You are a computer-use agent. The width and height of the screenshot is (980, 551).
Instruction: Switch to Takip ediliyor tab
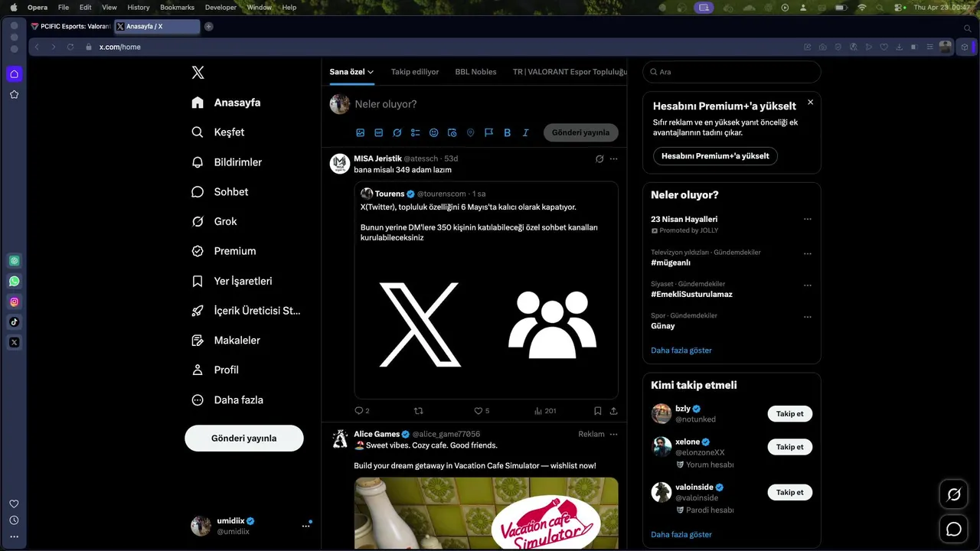click(415, 72)
